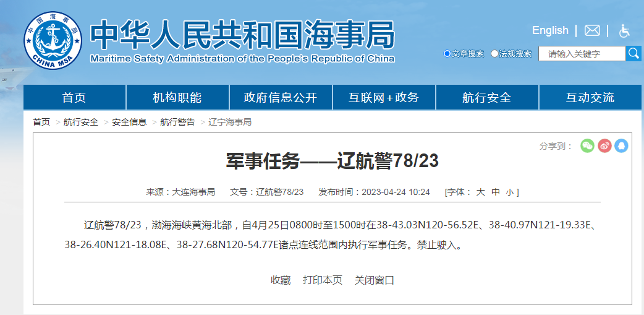Go to 航行警告 in breadcrumb
Screen dimensions: 644x315
pos(177,122)
